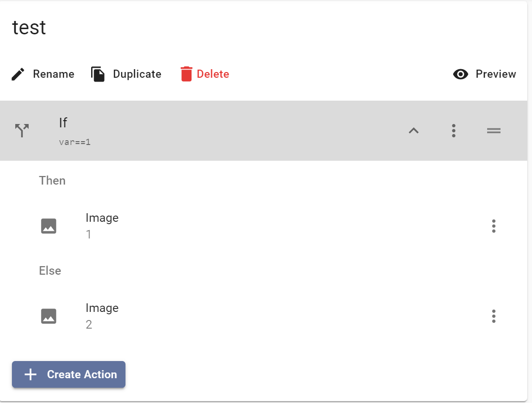Viewport: 532px width, 403px height.
Task: Click the Create Action button
Action: pos(69,374)
